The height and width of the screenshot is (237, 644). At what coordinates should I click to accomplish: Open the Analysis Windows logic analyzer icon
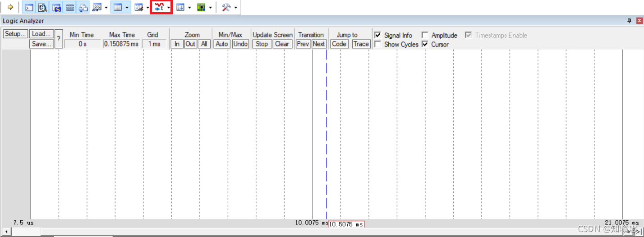[159, 7]
